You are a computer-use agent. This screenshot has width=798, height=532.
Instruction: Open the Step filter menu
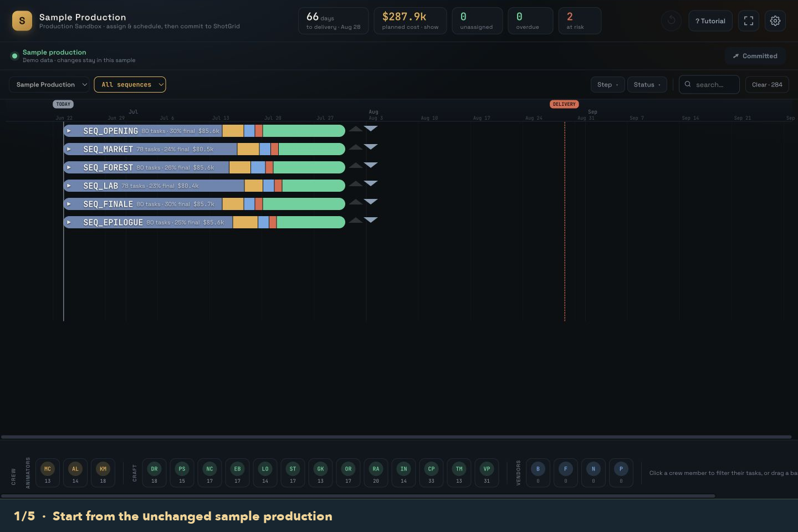point(607,84)
